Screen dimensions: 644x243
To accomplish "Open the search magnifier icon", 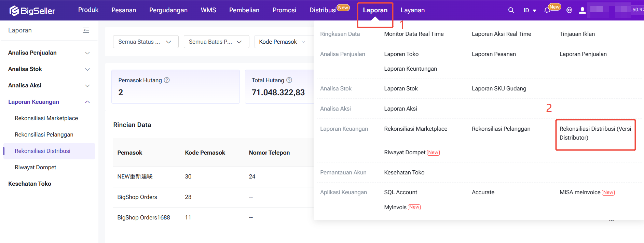I will point(511,10).
